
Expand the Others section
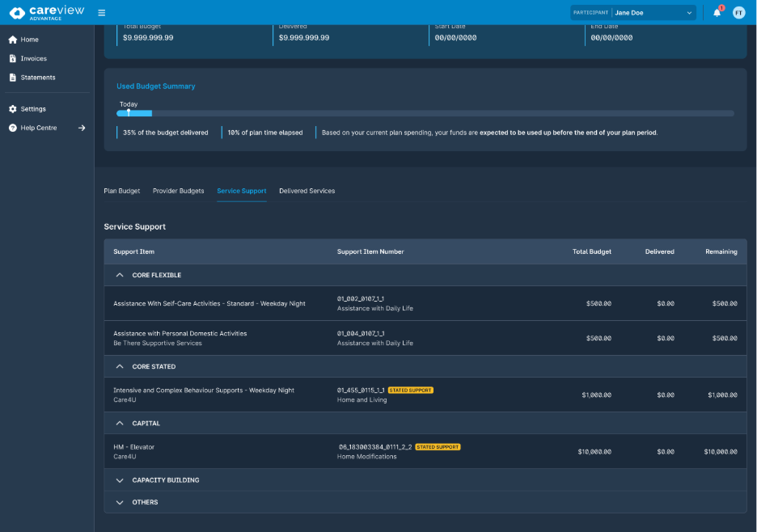[x=120, y=503]
